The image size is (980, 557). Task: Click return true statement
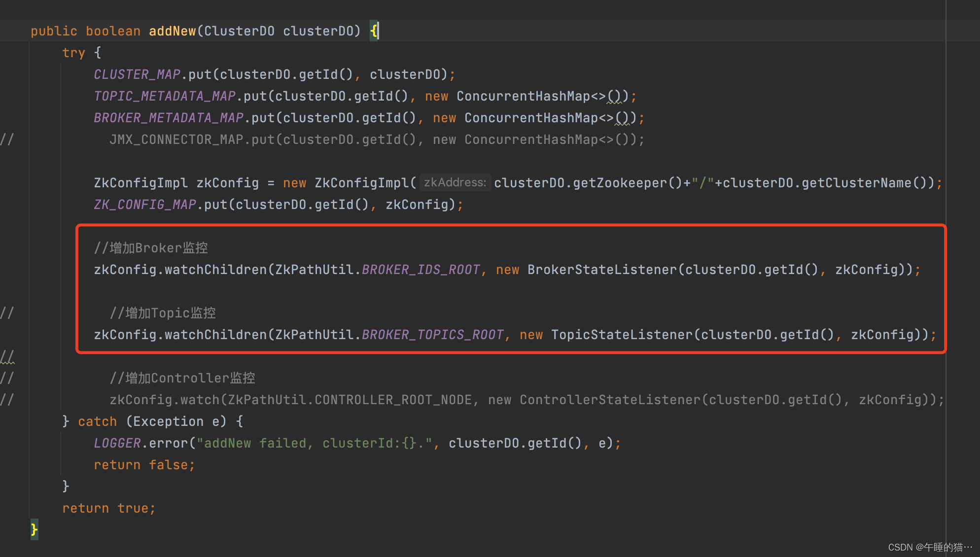109,508
